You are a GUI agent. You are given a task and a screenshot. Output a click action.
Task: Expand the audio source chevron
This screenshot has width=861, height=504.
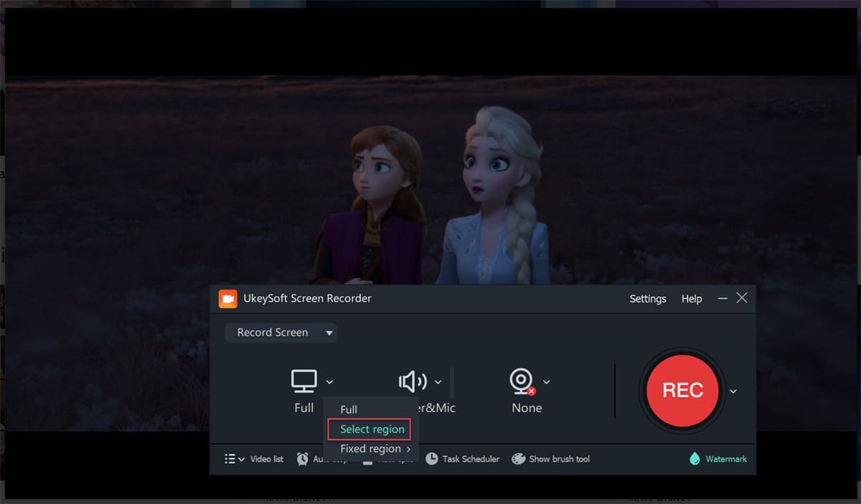coord(438,382)
